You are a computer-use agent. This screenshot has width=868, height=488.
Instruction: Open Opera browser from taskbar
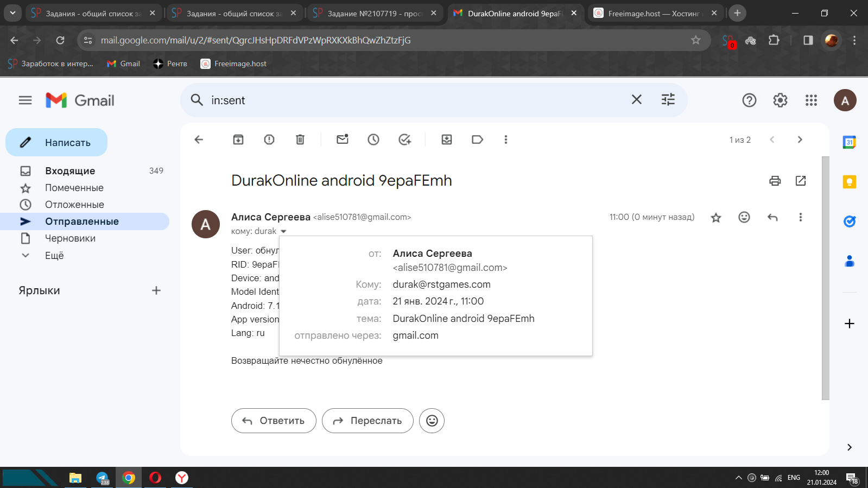coord(155,478)
